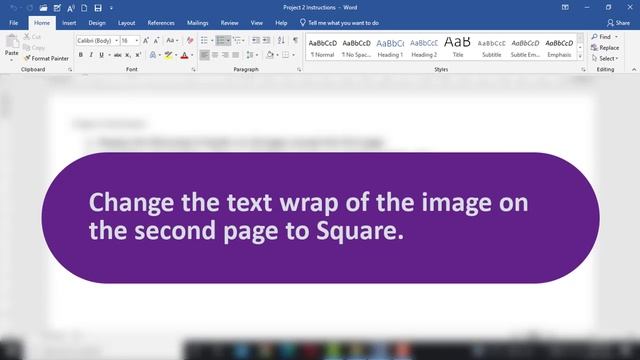Toggle Justify paragraph alignment
The height and width of the screenshot is (360, 640).
click(236, 55)
